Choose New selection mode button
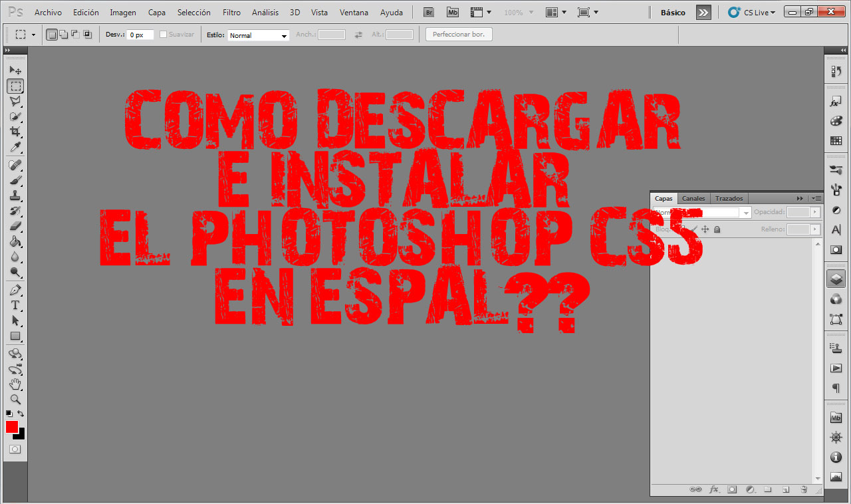 pyautogui.click(x=52, y=35)
